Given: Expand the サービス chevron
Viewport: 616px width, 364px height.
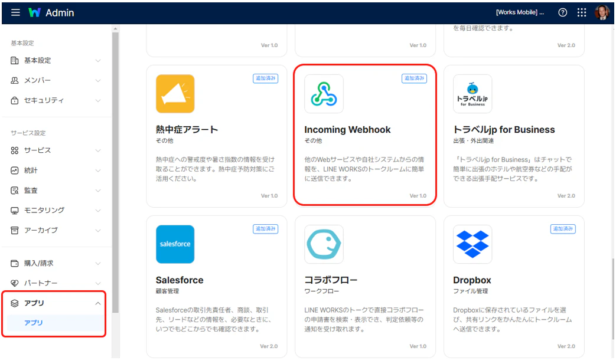Looking at the screenshot, I should [98, 150].
